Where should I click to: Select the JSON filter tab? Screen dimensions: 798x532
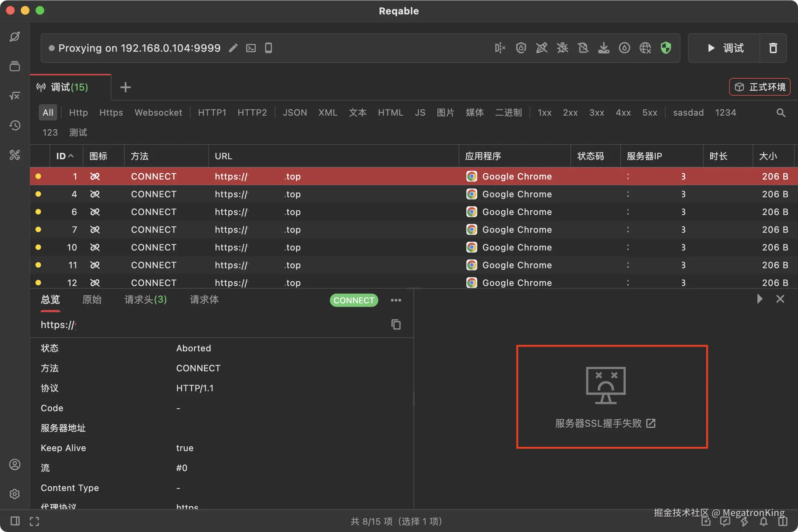(295, 113)
